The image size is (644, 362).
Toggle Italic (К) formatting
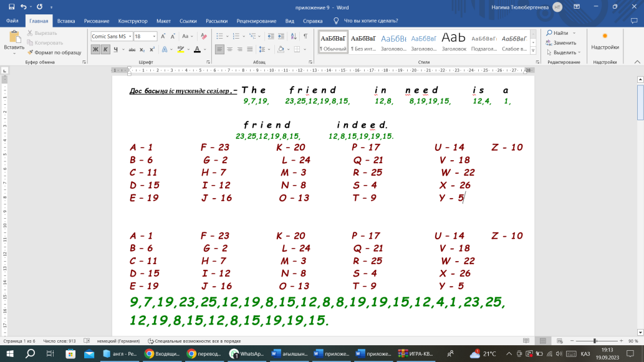[x=105, y=49]
